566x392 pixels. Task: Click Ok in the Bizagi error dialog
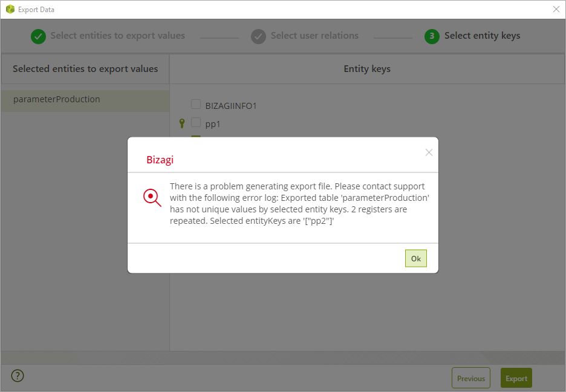416,258
